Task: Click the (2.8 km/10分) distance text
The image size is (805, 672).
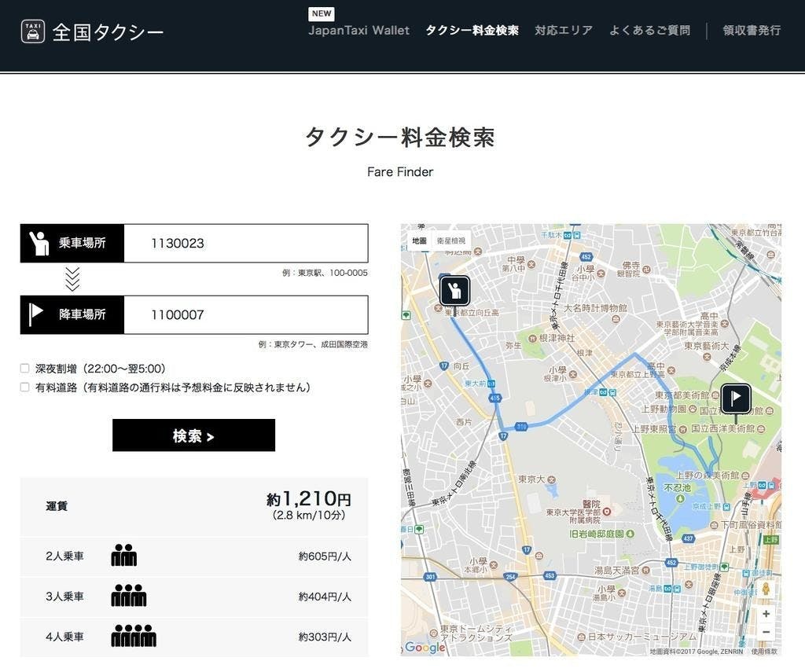Action: (x=308, y=516)
